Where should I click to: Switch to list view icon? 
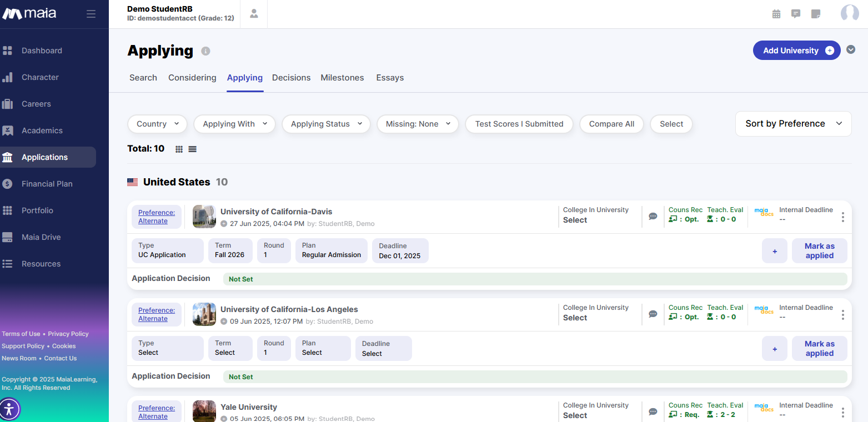tap(192, 149)
